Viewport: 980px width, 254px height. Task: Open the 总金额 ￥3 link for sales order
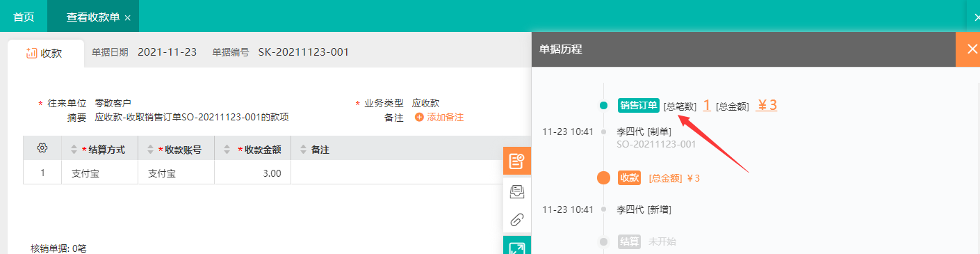pos(767,105)
